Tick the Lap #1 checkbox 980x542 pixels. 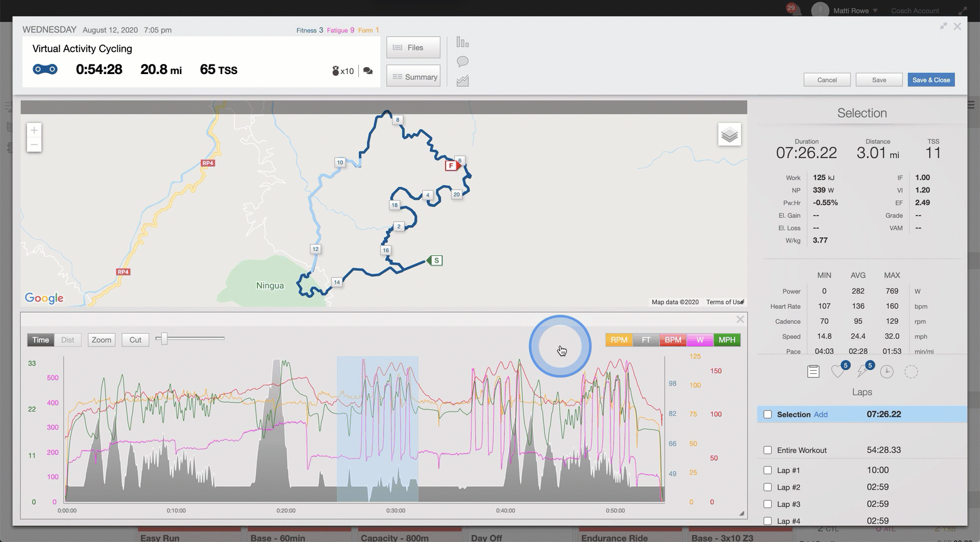[x=767, y=470]
